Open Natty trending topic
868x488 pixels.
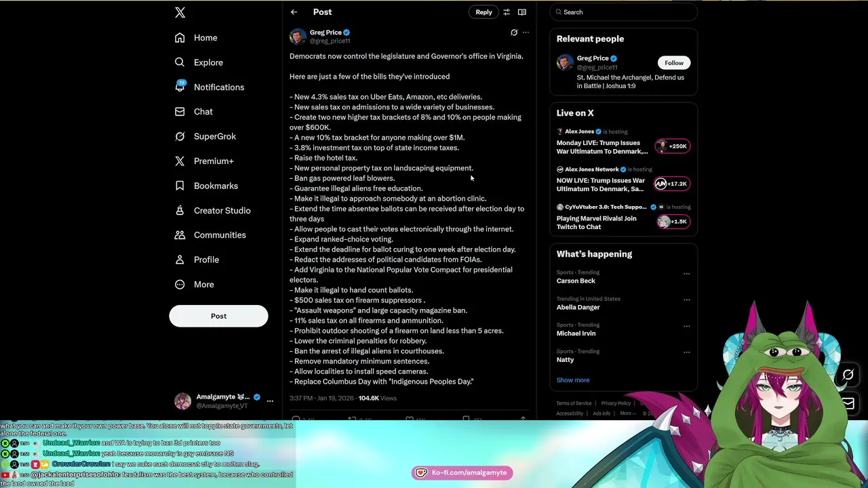[x=565, y=360]
